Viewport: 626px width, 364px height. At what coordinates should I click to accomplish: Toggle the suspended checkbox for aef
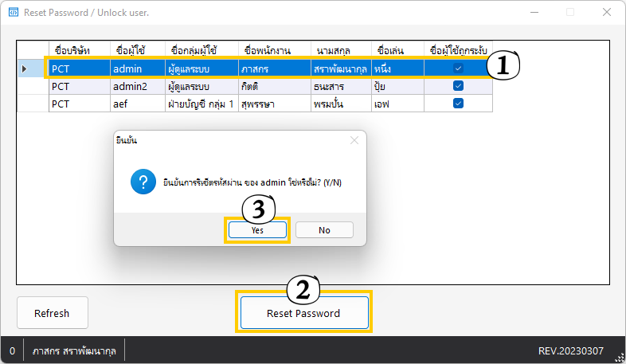click(x=458, y=104)
